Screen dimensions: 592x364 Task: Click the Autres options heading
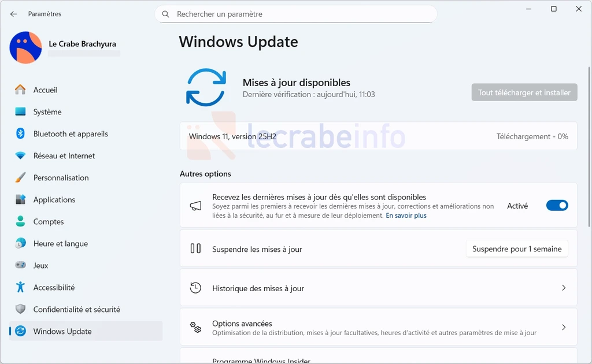205,174
